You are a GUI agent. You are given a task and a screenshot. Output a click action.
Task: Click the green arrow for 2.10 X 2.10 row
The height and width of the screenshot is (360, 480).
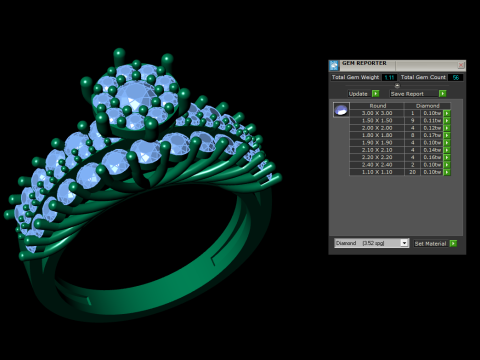click(x=447, y=150)
